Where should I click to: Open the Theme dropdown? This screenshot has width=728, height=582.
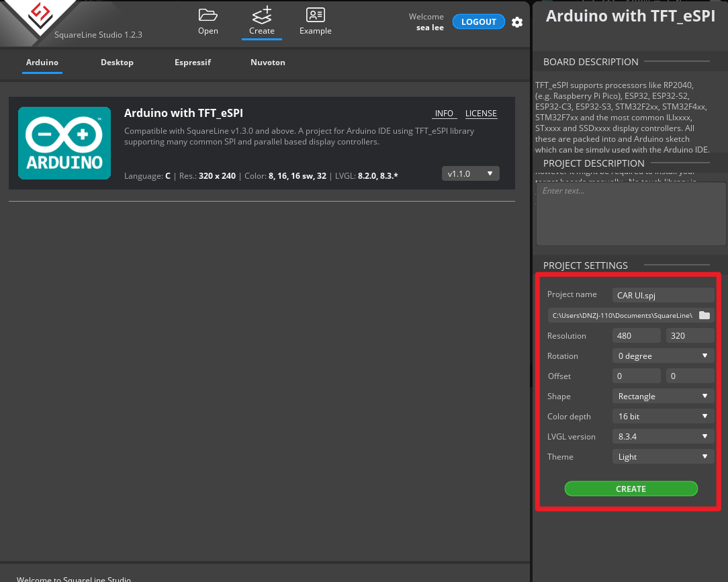pyautogui.click(x=663, y=456)
